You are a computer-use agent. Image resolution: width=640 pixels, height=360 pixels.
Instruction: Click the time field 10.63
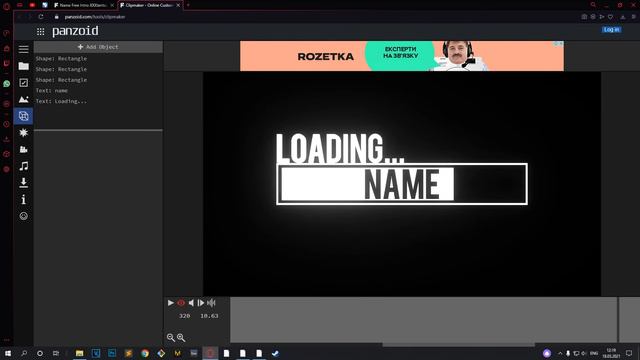click(x=209, y=316)
